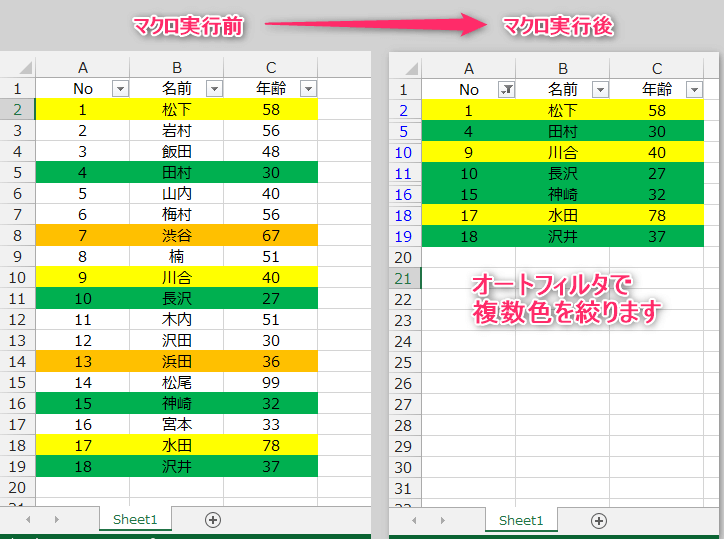The image size is (724, 539).
Task: Click cell 沢井 in right filtered sheet
Action: coord(563,236)
